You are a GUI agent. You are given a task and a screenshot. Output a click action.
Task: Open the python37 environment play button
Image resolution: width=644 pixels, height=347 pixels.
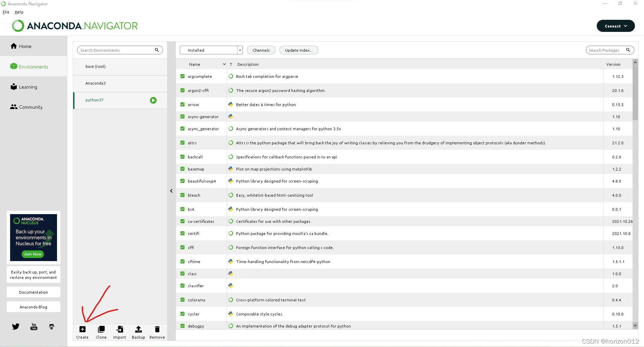pyautogui.click(x=153, y=100)
